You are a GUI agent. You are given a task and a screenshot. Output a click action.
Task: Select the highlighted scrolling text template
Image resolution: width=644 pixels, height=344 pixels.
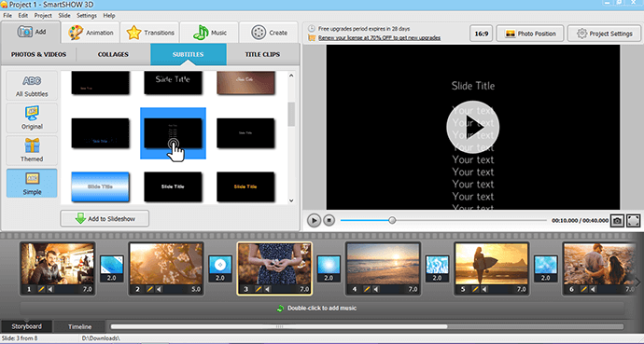(x=173, y=132)
